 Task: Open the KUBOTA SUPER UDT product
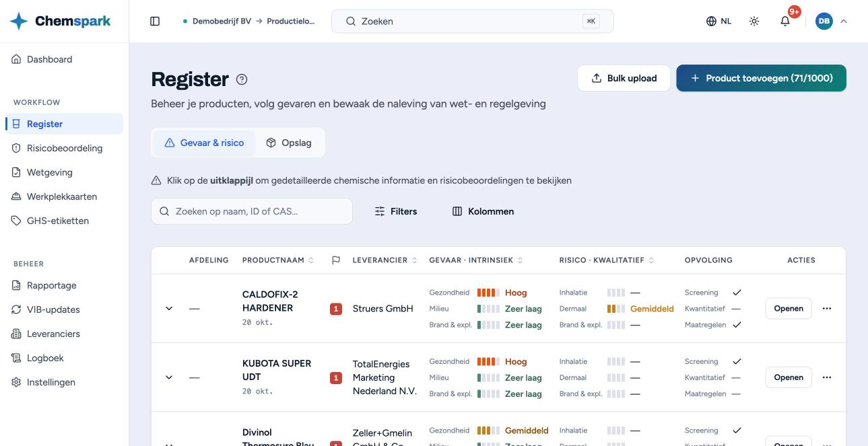tap(789, 377)
